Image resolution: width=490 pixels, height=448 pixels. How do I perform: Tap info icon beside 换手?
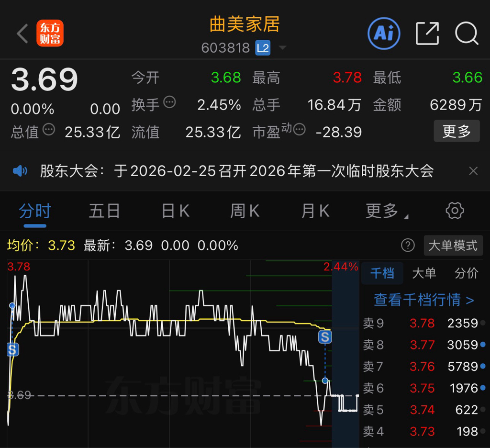click(170, 102)
